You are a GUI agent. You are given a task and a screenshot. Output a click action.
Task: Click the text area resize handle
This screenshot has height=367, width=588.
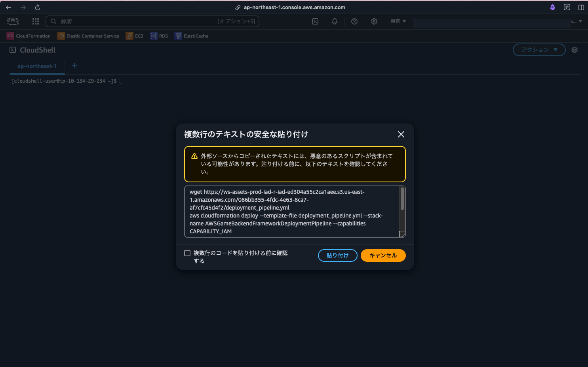click(402, 234)
